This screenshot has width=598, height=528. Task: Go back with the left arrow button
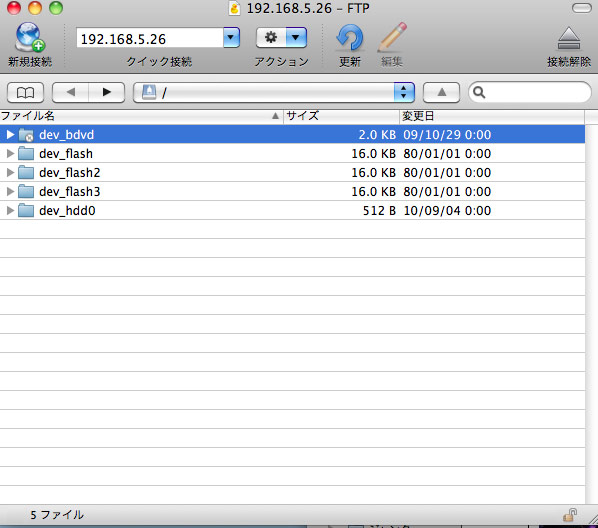71,93
